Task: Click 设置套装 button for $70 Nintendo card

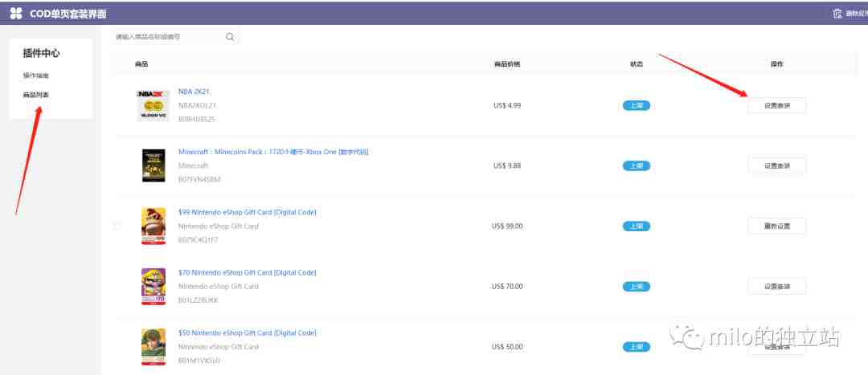Action: coord(776,286)
